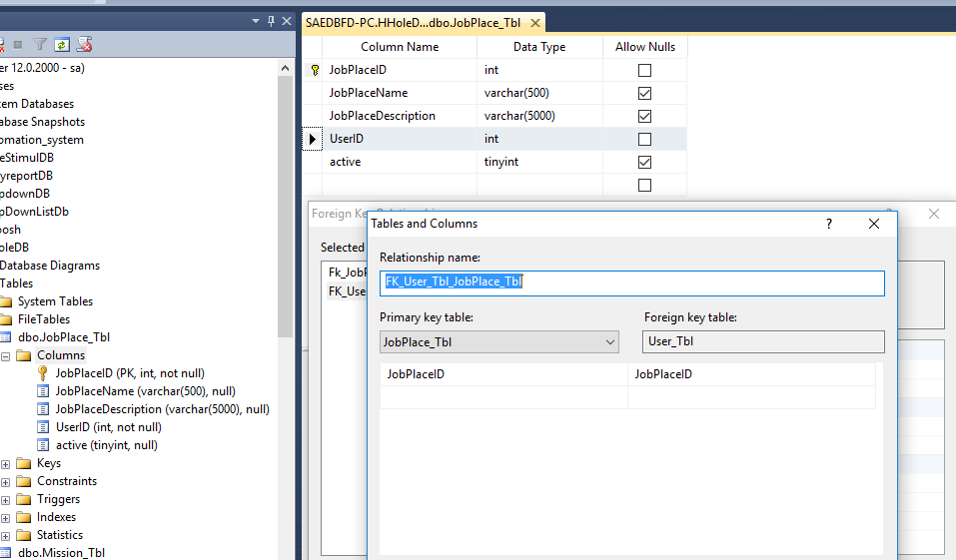Collapse the Columns node in tree
This screenshot has width=956, height=560.
click(5, 356)
